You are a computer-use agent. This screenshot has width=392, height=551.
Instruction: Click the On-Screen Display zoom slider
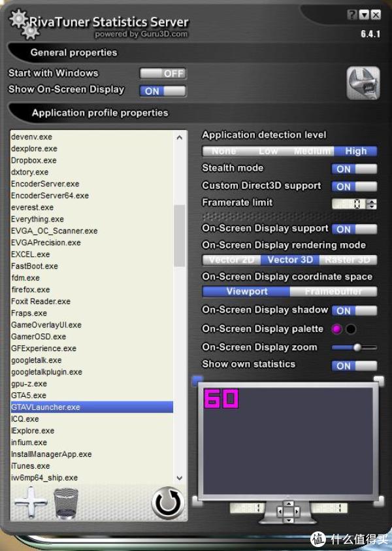click(354, 348)
